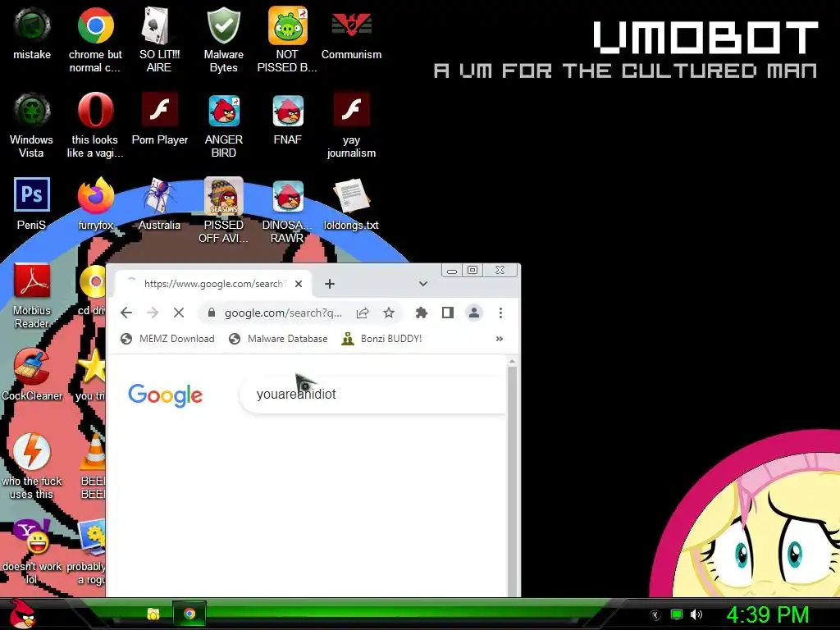The height and width of the screenshot is (630, 840).
Task: View site info via the lock icon
Action: pos(212,313)
